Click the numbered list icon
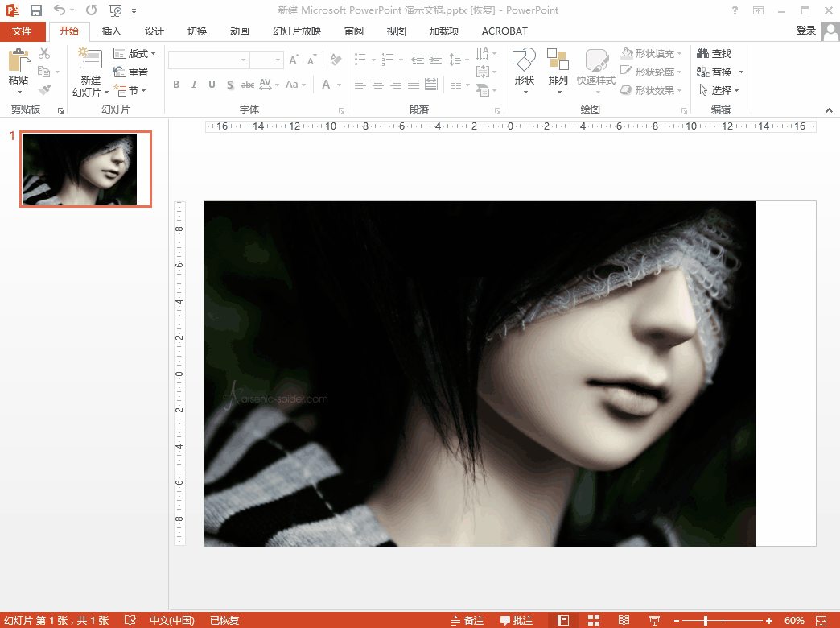This screenshot has width=840, height=628. 388,60
